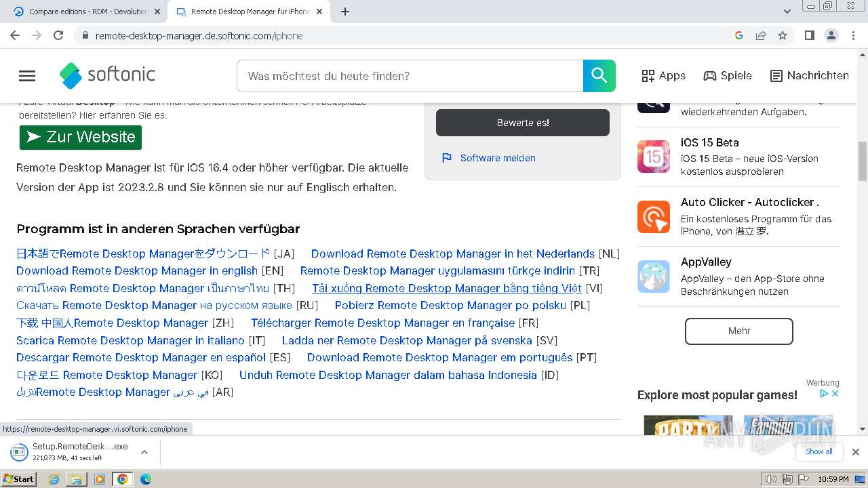This screenshot has height=488, width=868.
Task: Focus the Softonic search field
Action: point(410,76)
